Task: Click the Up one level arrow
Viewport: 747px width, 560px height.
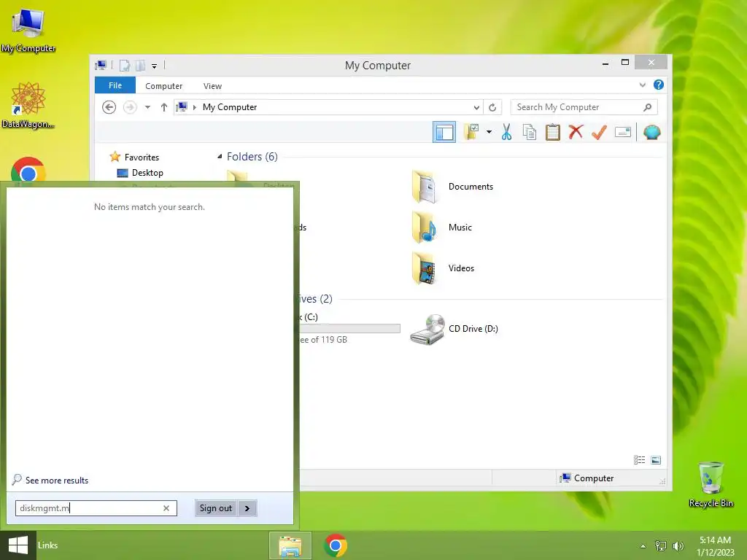Action: [164, 107]
